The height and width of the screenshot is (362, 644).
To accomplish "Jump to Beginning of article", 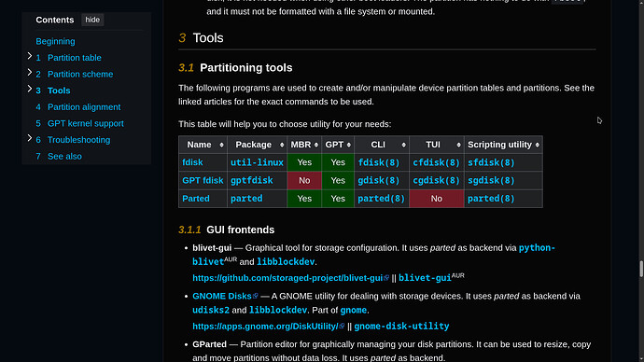I will point(55,41).
